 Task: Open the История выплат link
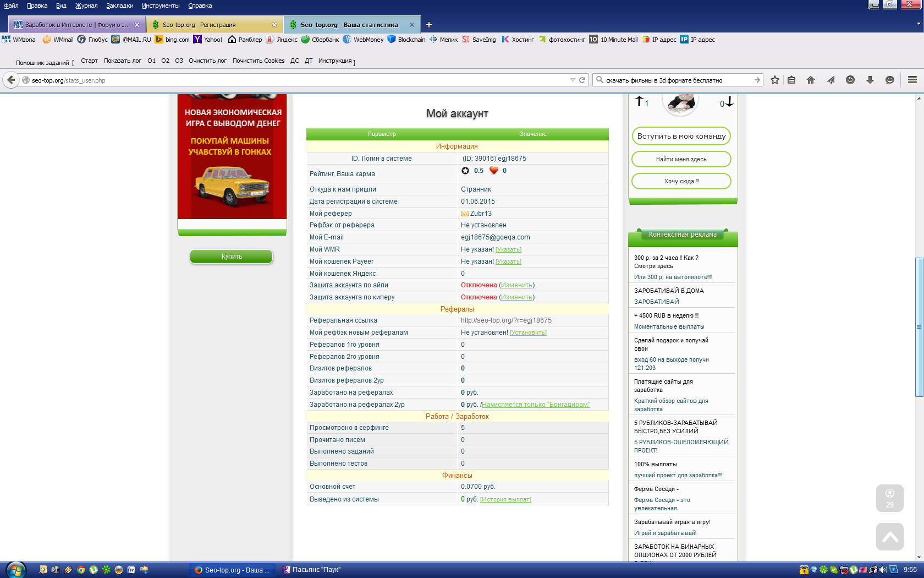pyautogui.click(x=505, y=499)
